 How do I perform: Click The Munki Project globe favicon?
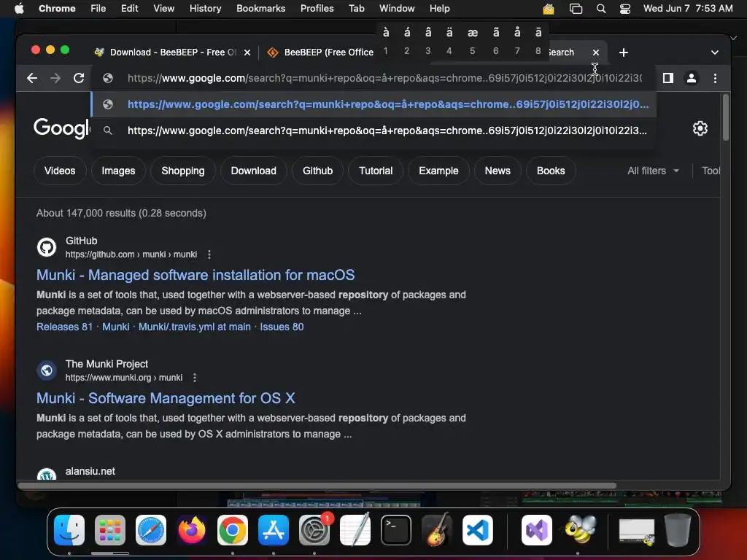47,370
